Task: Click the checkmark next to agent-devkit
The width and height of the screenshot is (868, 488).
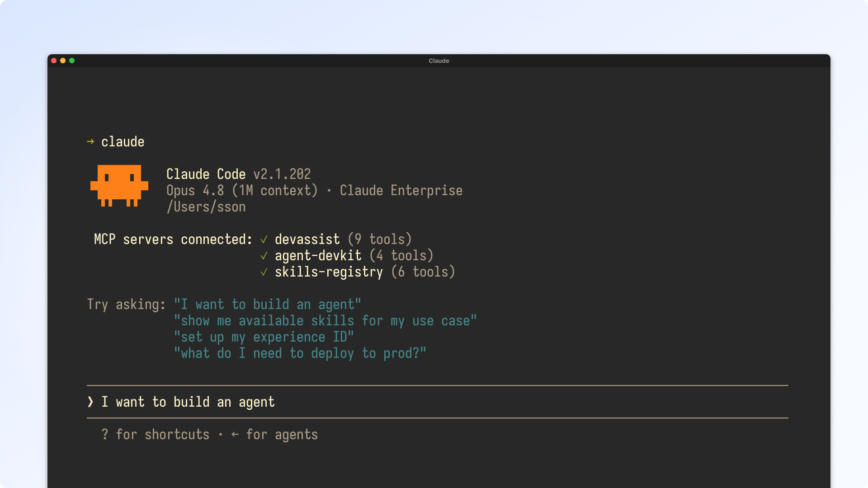Action: coord(264,256)
